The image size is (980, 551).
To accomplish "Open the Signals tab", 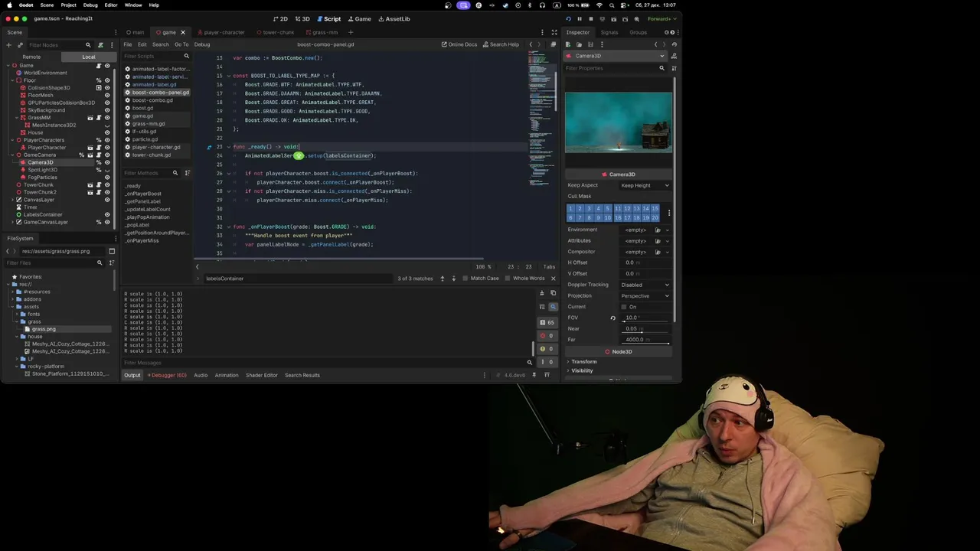I will point(609,32).
